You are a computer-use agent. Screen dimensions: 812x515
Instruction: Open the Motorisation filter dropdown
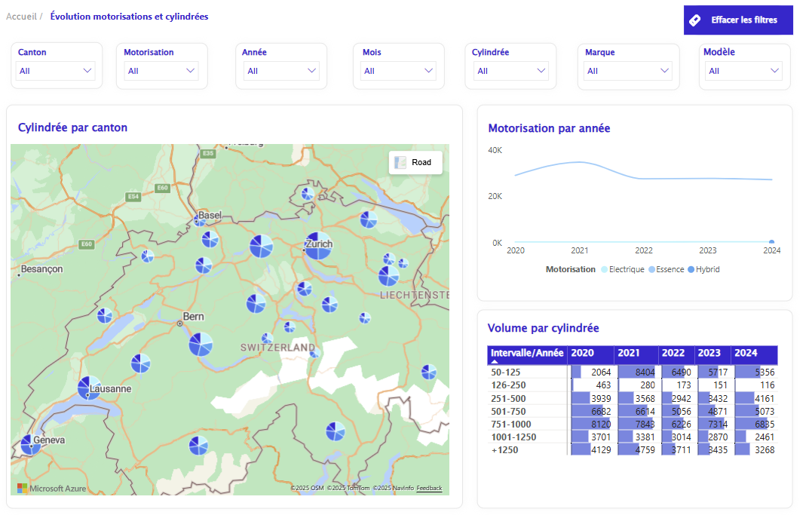click(161, 71)
